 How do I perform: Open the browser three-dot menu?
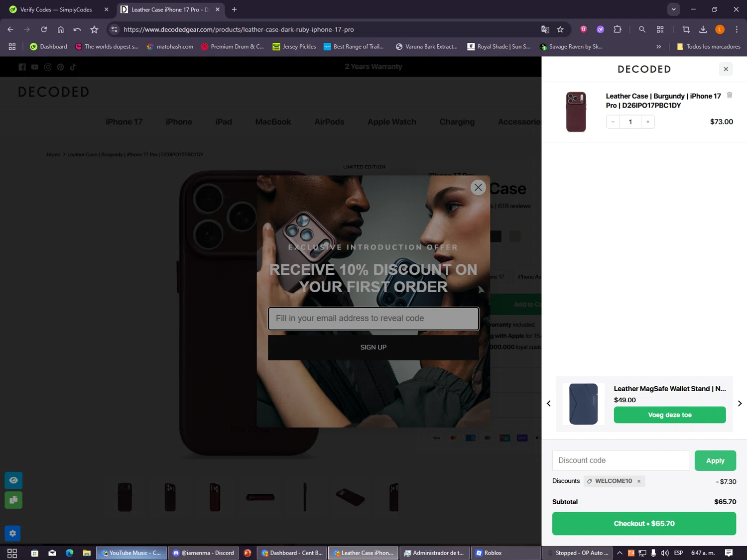click(x=737, y=29)
